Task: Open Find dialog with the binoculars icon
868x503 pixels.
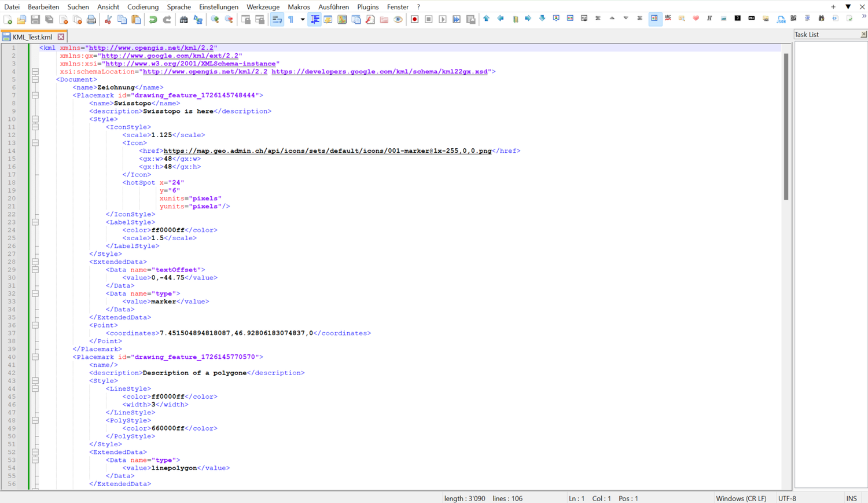Action: (x=183, y=19)
